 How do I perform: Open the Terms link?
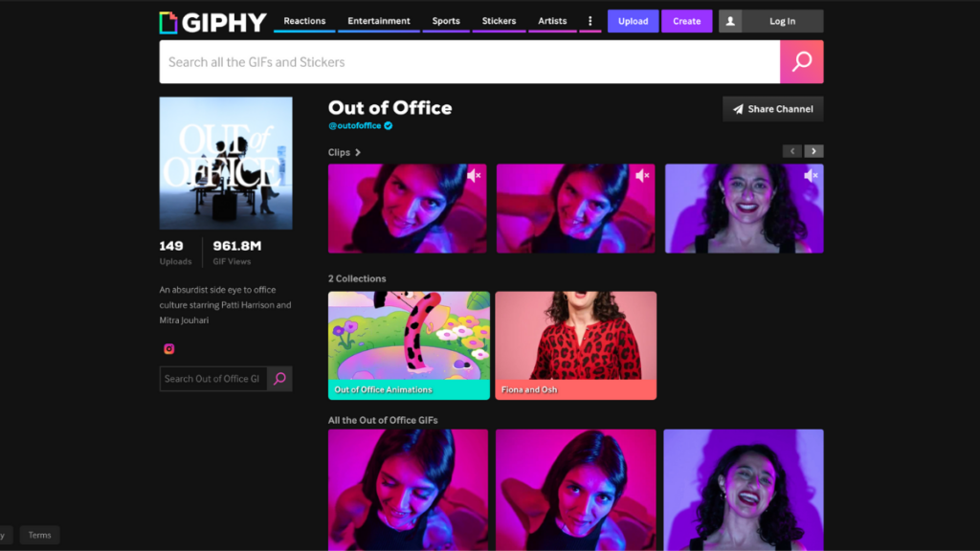(39, 535)
